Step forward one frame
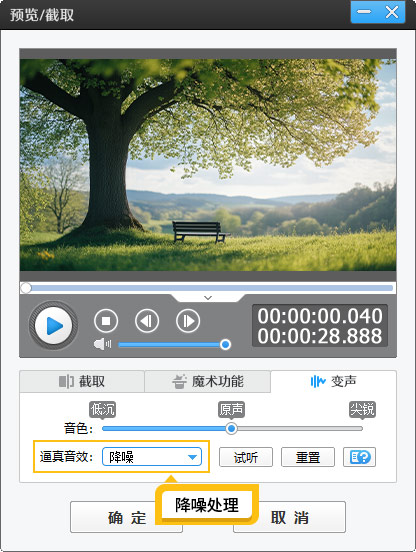The height and width of the screenshot is (552, 416). coord(188,321)
